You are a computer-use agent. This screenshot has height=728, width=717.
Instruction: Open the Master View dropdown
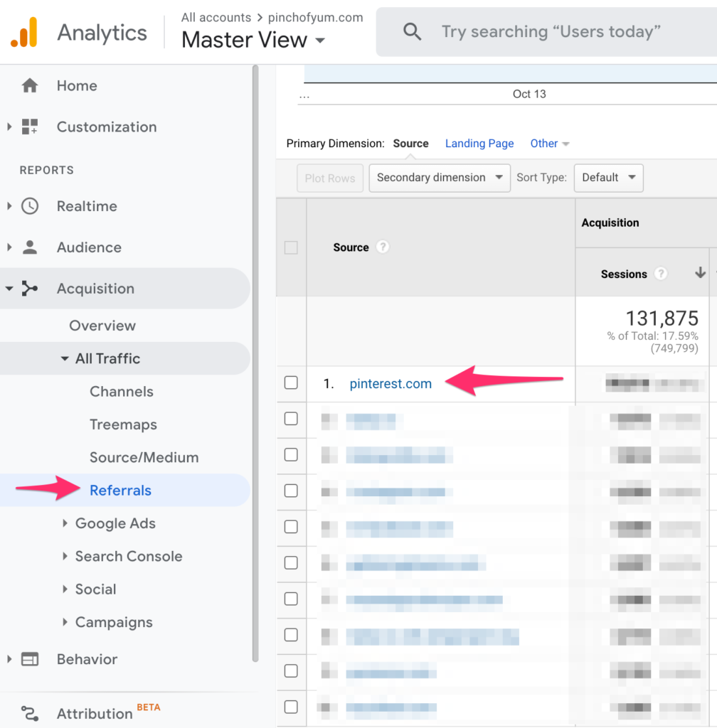coord(253,40)
